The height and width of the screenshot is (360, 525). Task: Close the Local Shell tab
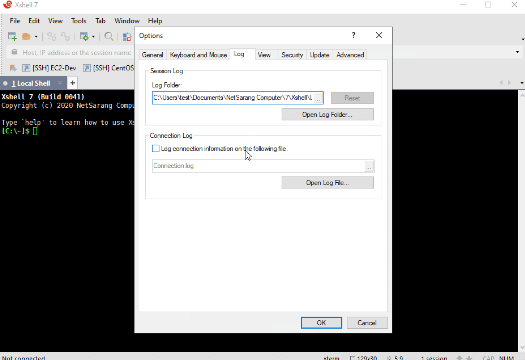point(60,83)
